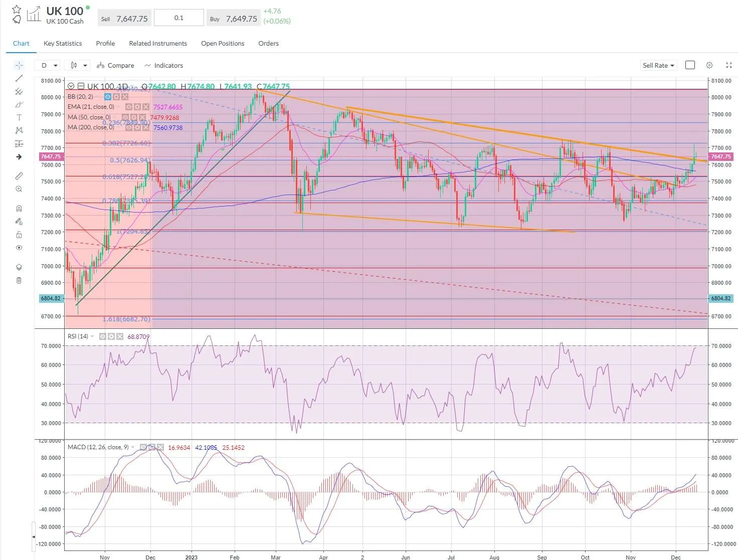Open the Sell Rate dropdown
The image size is (738, 560).
click(659, 65)
